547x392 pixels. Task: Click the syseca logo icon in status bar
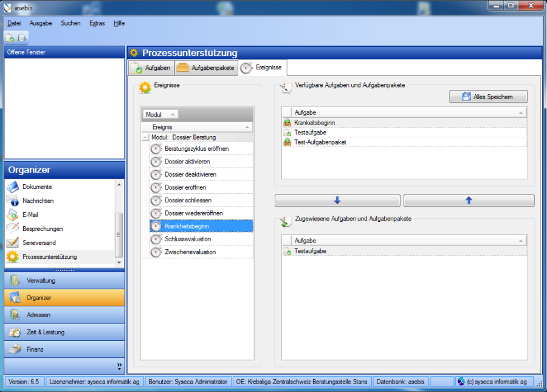click(461, 382)
